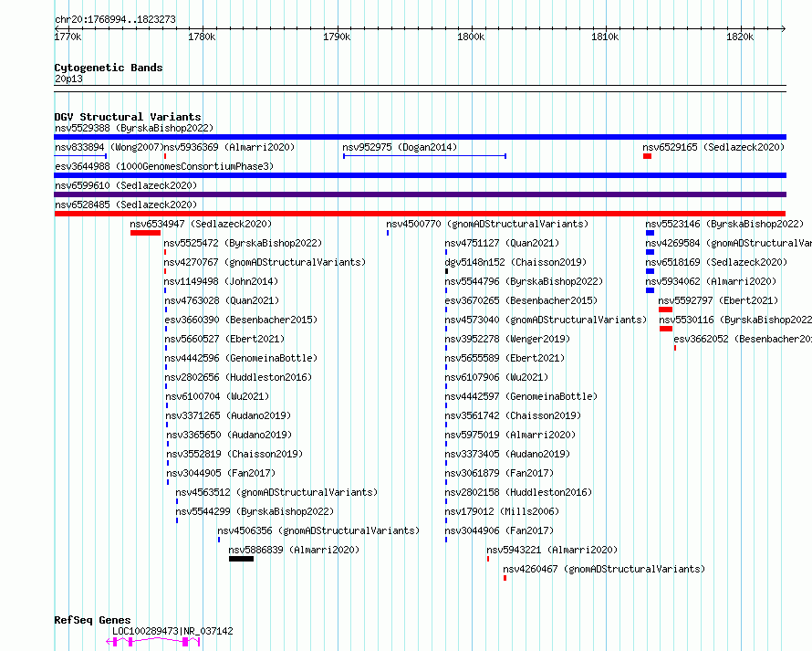Click the nsv952975 blue span line

tap(424, 156)
